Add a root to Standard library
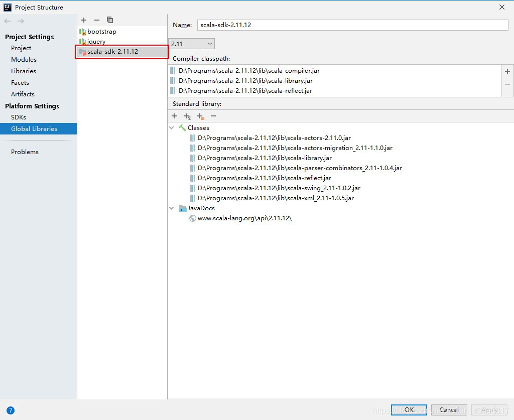Screen dimensions: 514x420 point(174,116)
